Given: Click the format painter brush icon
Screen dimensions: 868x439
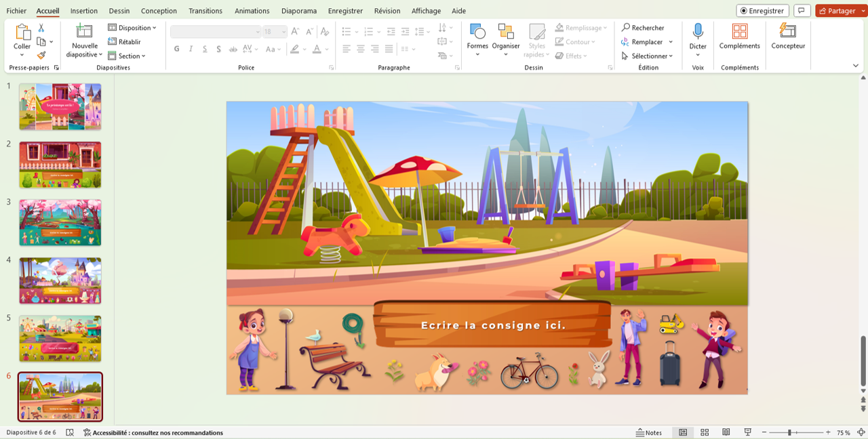Looking at the screenshot, I should click(41, 56).
